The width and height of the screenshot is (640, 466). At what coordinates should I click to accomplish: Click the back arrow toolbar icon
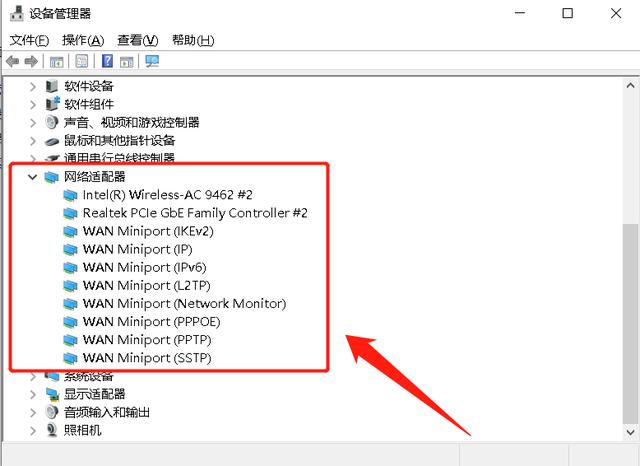coord(12,62)
